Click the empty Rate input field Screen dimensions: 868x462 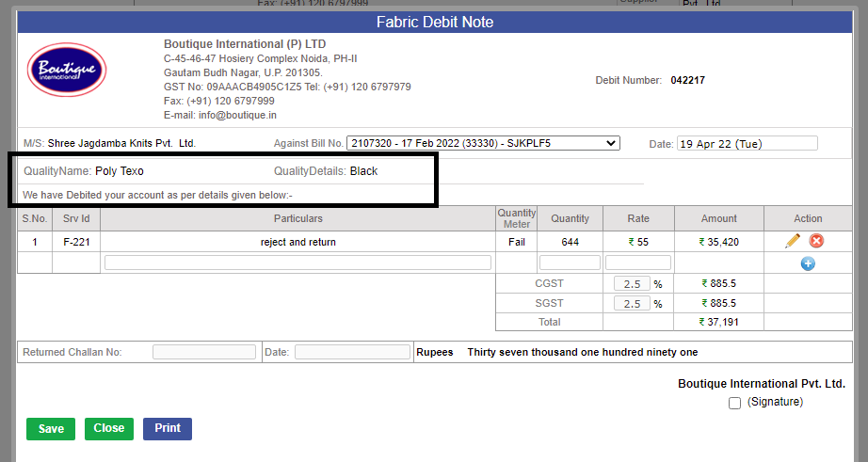(x=638, y=263)
